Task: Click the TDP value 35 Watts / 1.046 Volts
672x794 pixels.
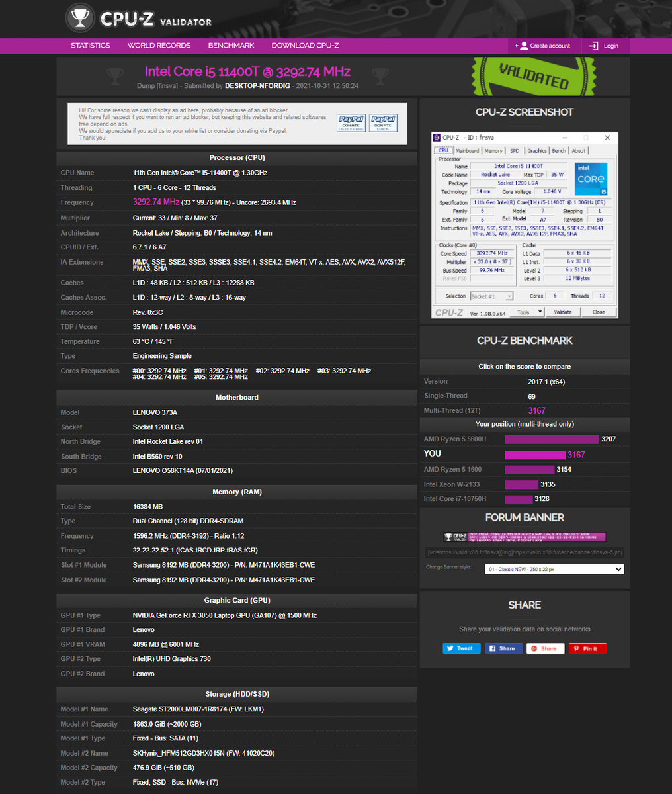Action: click(164, 327)
